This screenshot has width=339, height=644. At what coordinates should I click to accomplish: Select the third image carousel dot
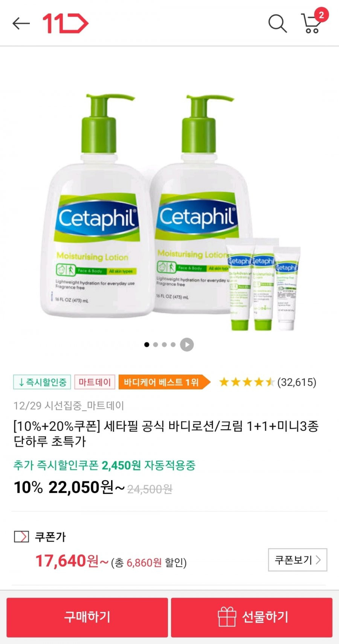coord(164,344)
